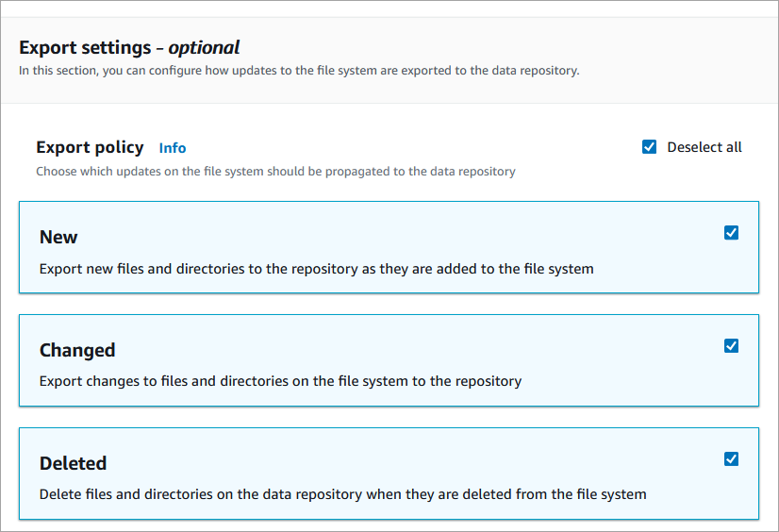Click 'Export new files and directories' description
The height and width of the screenshot is (532, 779).
316,269
